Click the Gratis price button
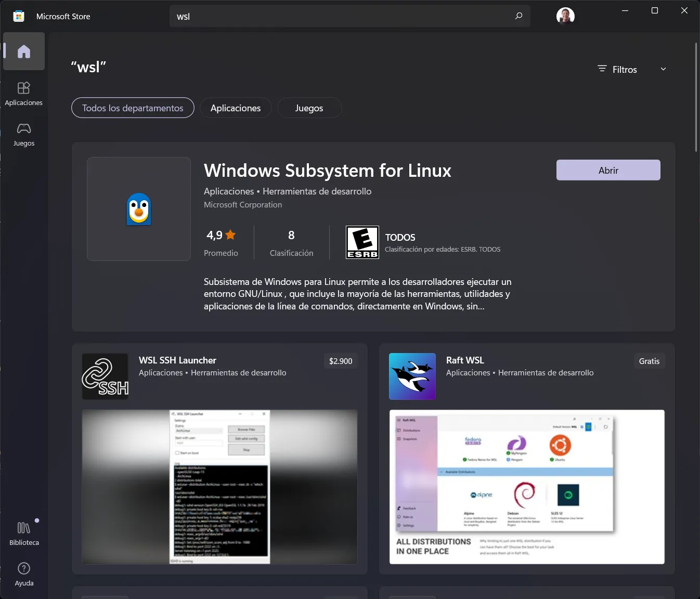The image size is (700, 599). [x=649, y=361]
